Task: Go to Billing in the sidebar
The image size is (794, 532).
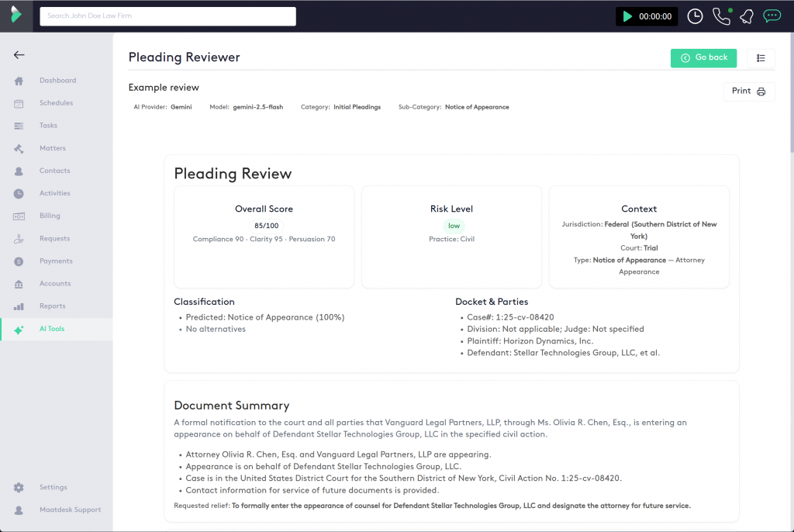Action: 50,216
